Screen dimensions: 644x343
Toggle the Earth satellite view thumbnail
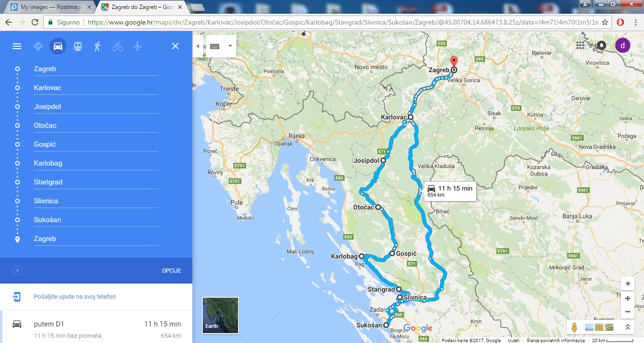[x=220, y=315]
